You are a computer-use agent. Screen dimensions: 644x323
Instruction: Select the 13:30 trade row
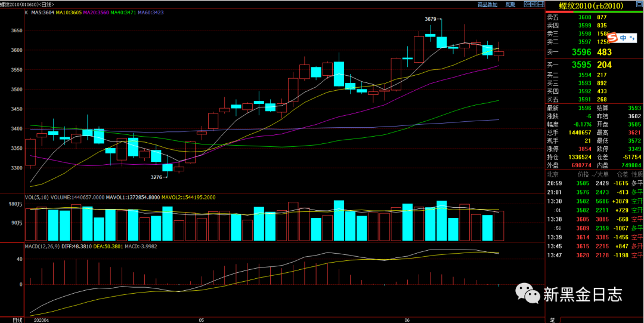[595, 201]
